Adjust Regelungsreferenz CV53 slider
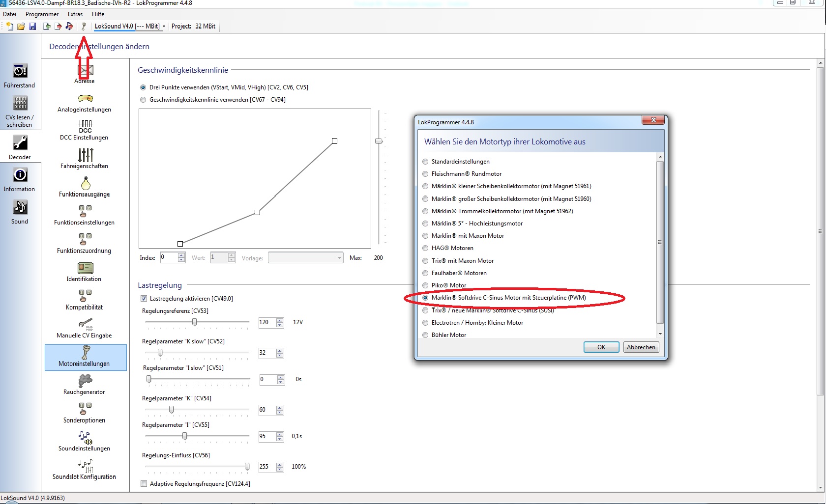This screenshot has width=826, height=504. pyautogui.click(x=195, y=322)
